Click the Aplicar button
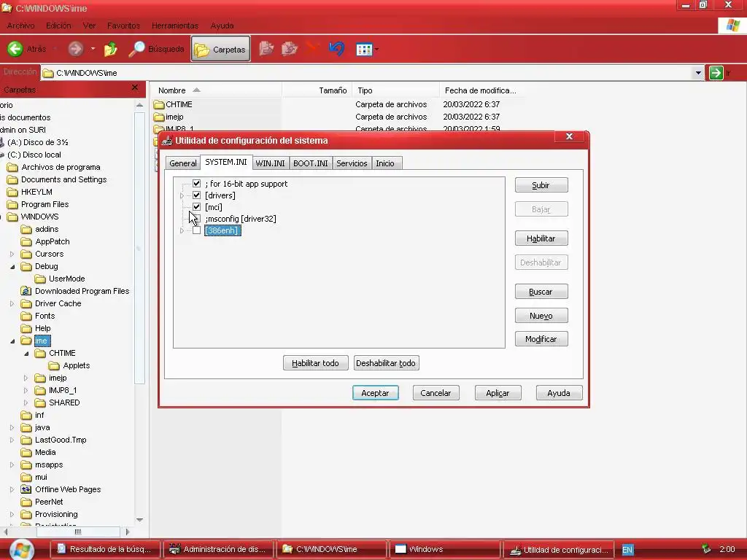 coord(498,393)
